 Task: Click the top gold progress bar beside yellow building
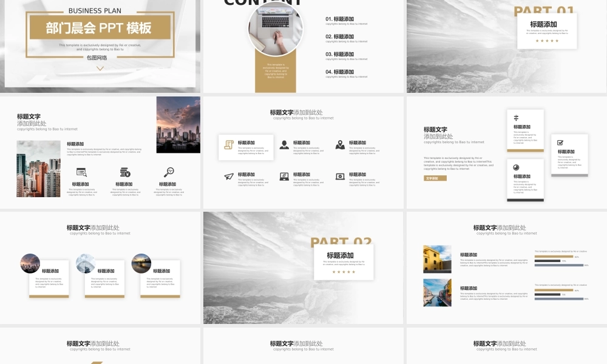pyautogui.click(x=554, y=257)
